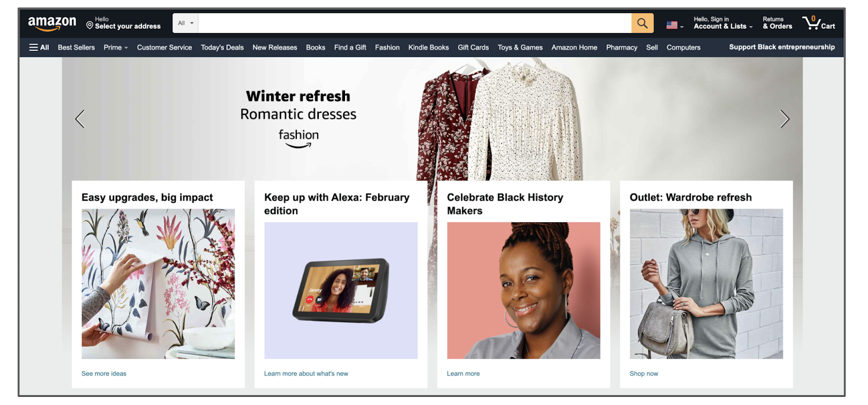Go to Best Sellers in navigation
This screenshot has height=405, width=868.
(x=76, y=48)
